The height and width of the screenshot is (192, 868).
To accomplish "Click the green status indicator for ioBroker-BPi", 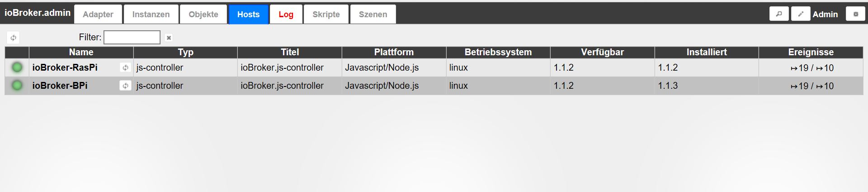I will pos(17,86).
